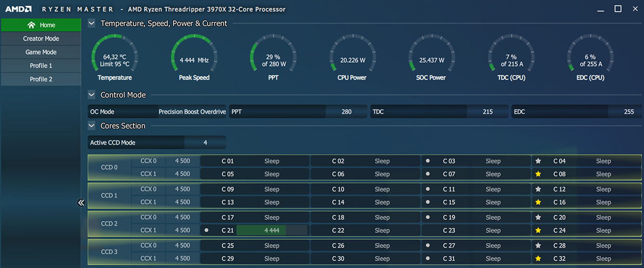
Task: Collapse the Cores Section
Action: point(91,126)
